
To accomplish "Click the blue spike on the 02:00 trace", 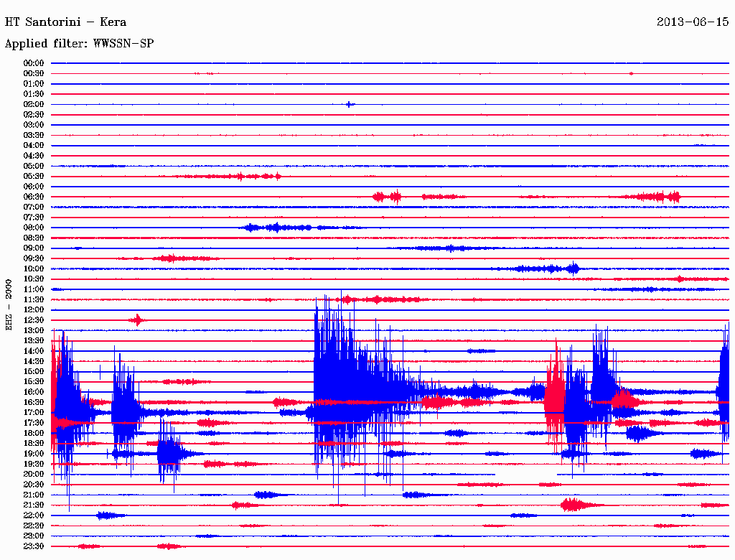I will [350, 104].
